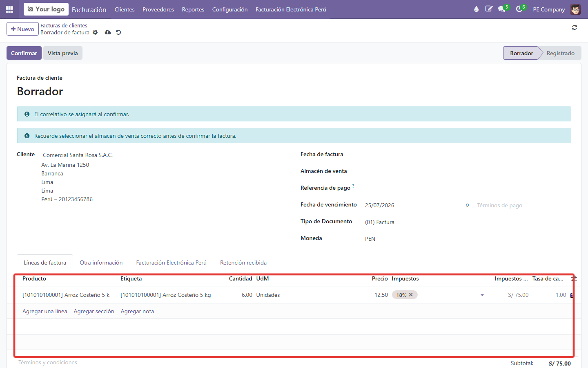Click the gear actions icon beside Borrador de factura

click(x=95, y=32)
